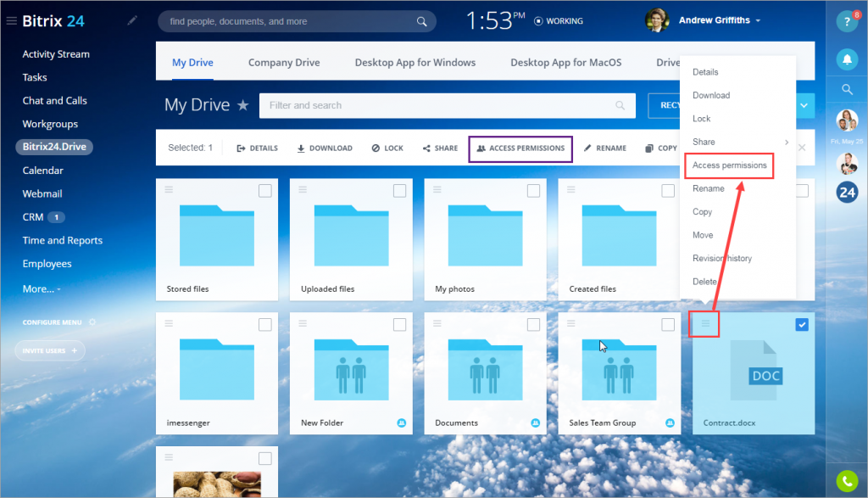Click LOCK in selection toolbar
Screen dimensions: 868x498
[x=387, y=148]
